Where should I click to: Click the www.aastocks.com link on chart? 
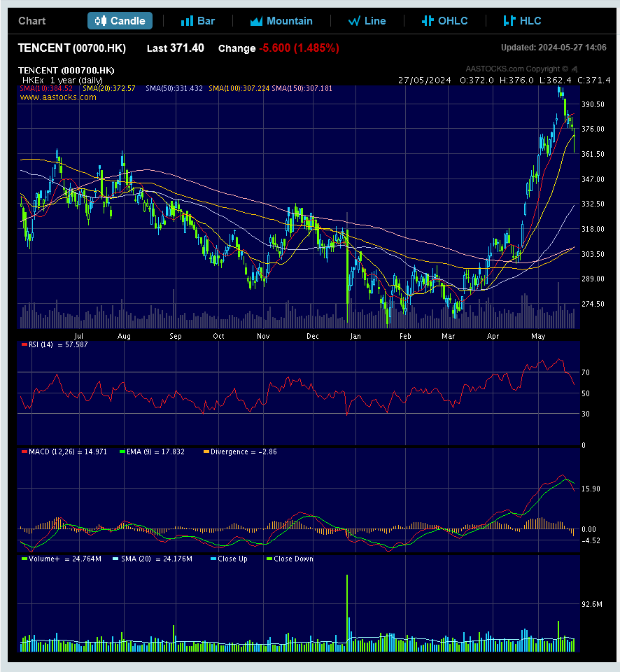tap(58, 97)
